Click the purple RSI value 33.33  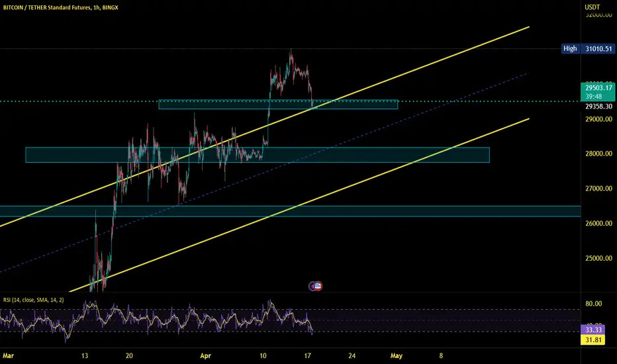(593, 330)
